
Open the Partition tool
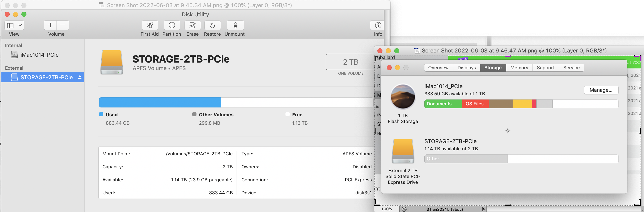point(172,25)
